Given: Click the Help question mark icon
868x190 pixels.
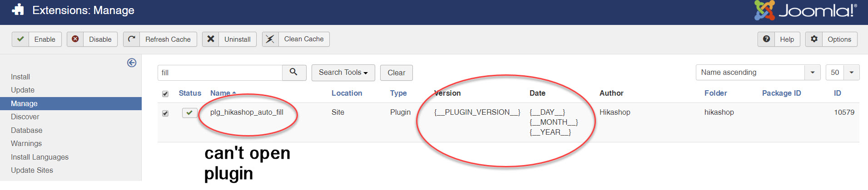Looking at the screenshot, I should point(766,39).
